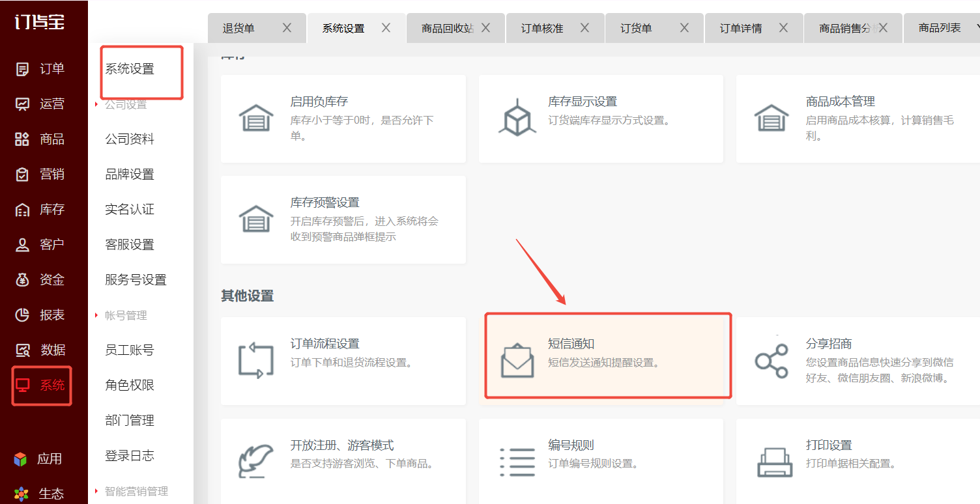Open 服务号设置 in the side menu

(x=136, y=280)
